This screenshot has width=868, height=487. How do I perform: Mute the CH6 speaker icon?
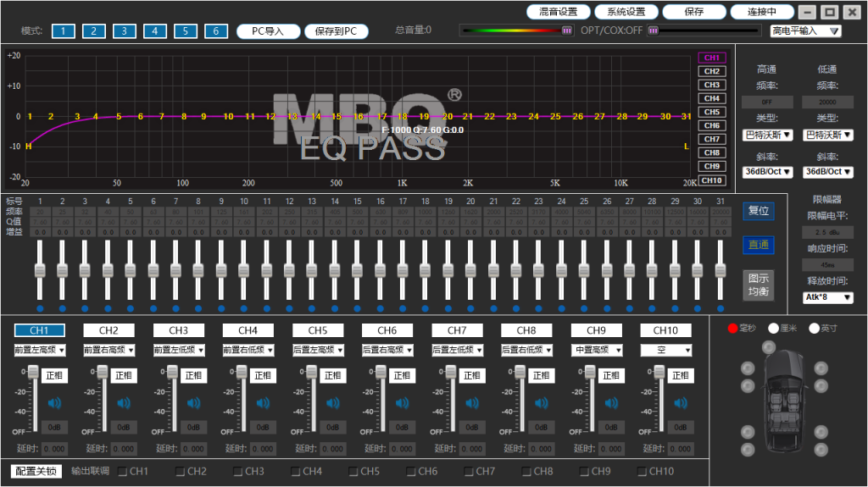point(403,403)
